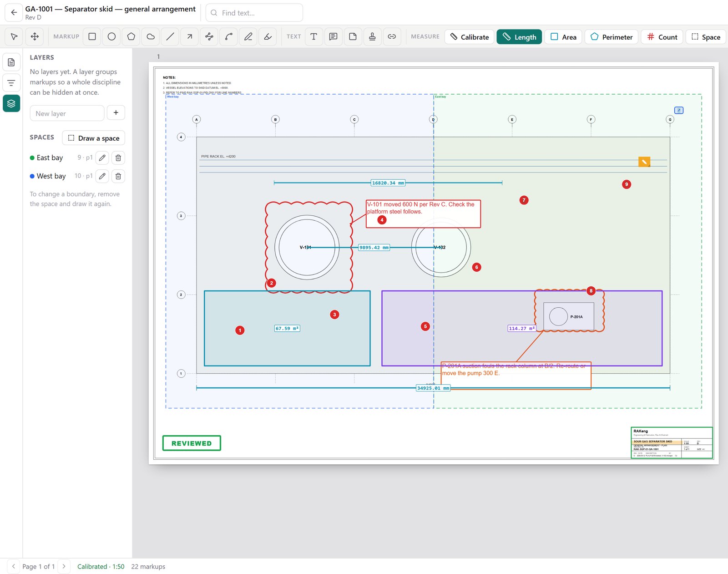Select the Cloud markup tool

[151, 36]
